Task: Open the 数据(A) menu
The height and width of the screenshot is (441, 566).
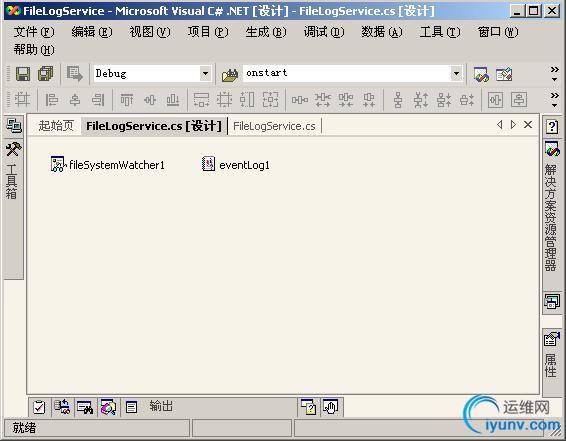Action: click(382, 32)
